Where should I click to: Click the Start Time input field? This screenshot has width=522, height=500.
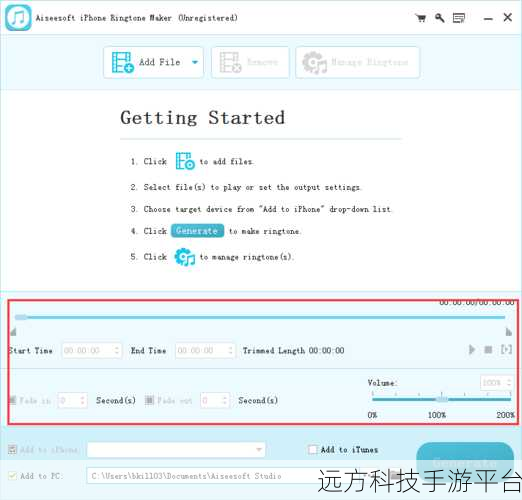[x=92, y=350]
